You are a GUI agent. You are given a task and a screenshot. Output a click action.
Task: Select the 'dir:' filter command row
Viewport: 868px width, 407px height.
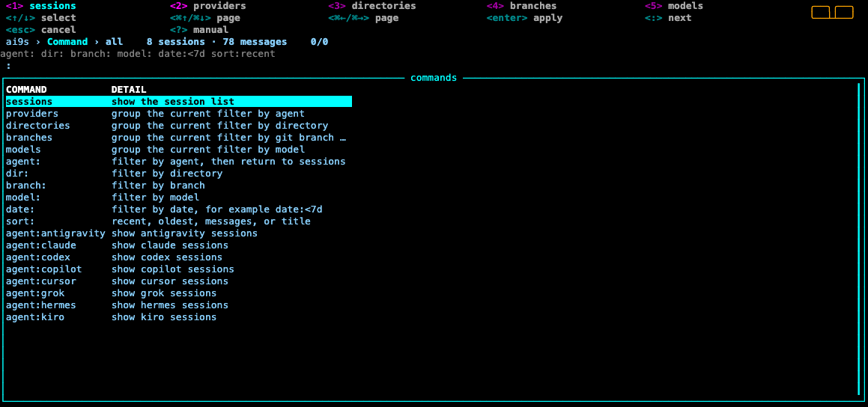pos(179,174)
